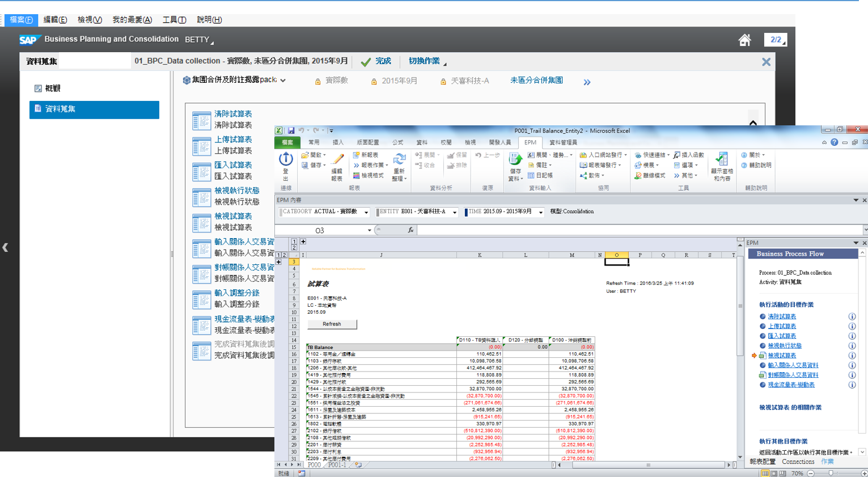
Task: Click the 顯示窗格和內容 icon
Action: pyautogui.click(x=722, y=161)
